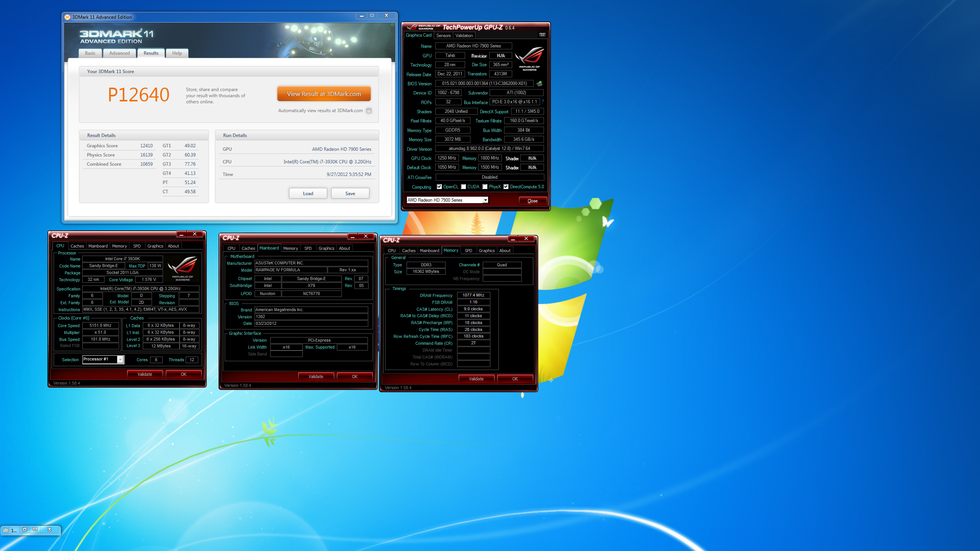Image resolution: width=980 pixels, height=551 pixels.
Task: Toggle PhysX checkbox in GPU-Z
Action: (485, 187)
